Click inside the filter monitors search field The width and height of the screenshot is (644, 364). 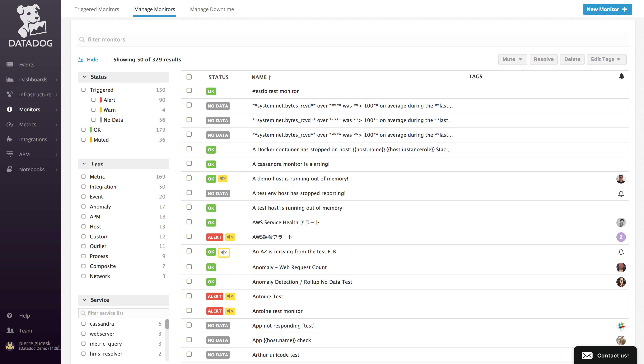[225, 39]
